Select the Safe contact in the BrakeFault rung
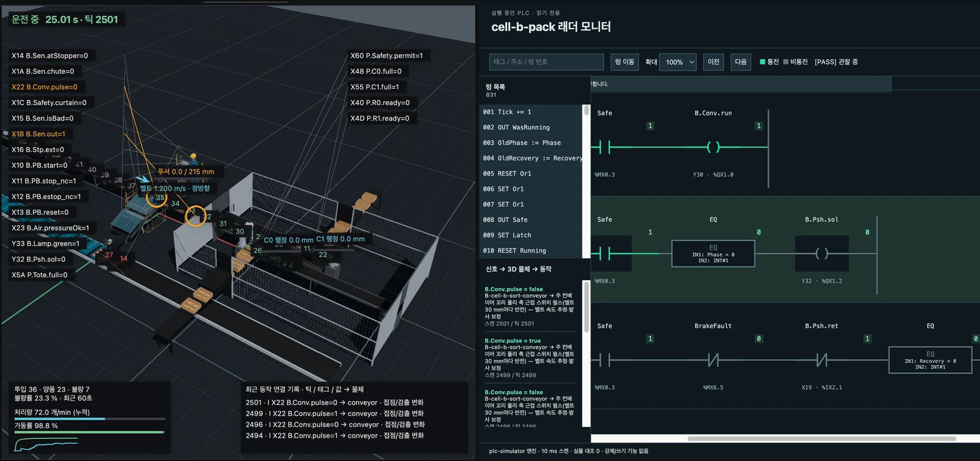Viewport: 980px width, 461px height. click(605, 360)
